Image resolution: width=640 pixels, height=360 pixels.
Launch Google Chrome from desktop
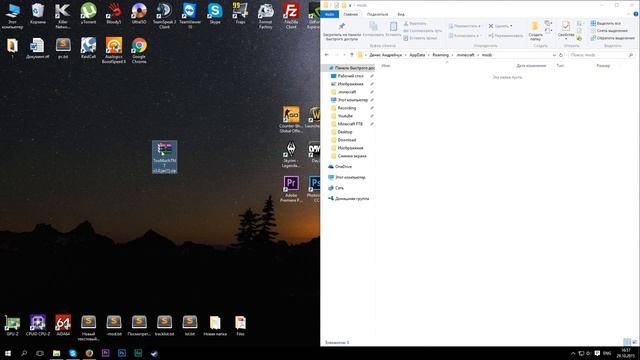(139, 50)
